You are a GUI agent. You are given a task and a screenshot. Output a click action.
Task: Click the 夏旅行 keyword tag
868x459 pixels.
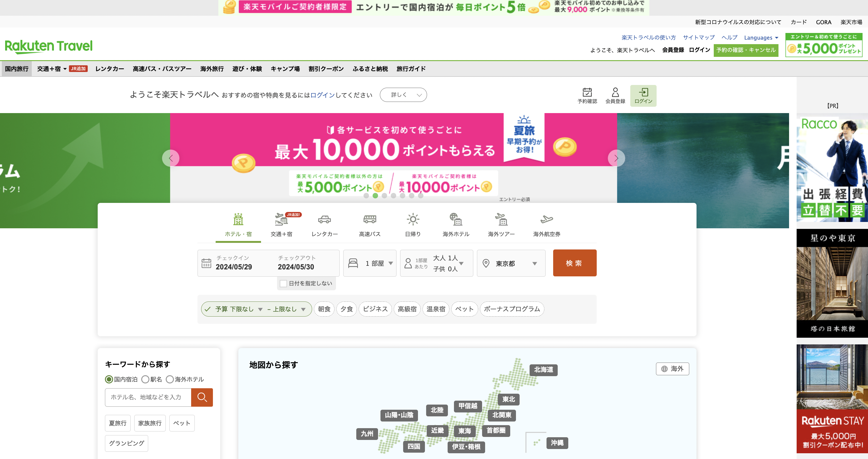click(118, 423)
